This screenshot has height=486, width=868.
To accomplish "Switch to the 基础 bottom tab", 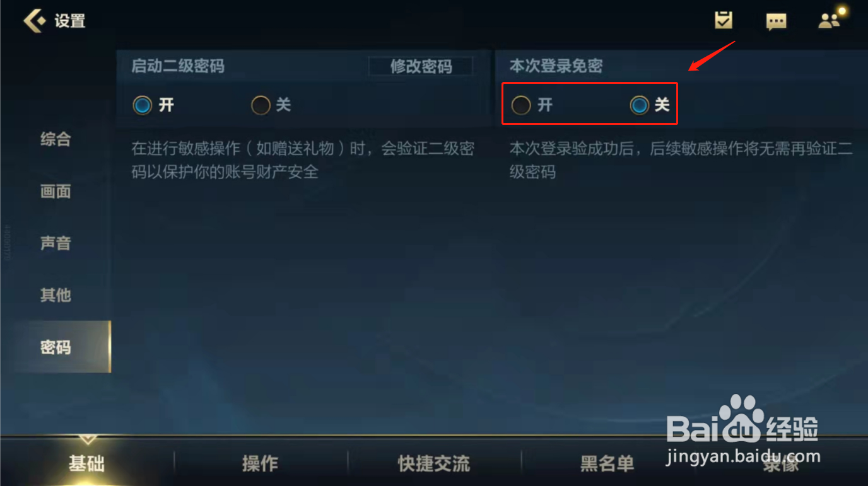I will tap(86, 464).
